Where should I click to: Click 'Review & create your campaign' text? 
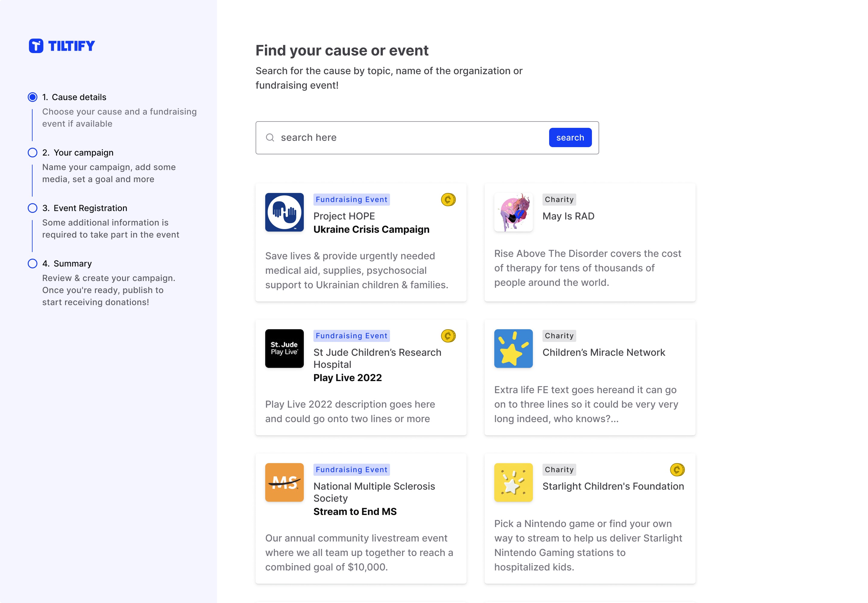point(109,290)
